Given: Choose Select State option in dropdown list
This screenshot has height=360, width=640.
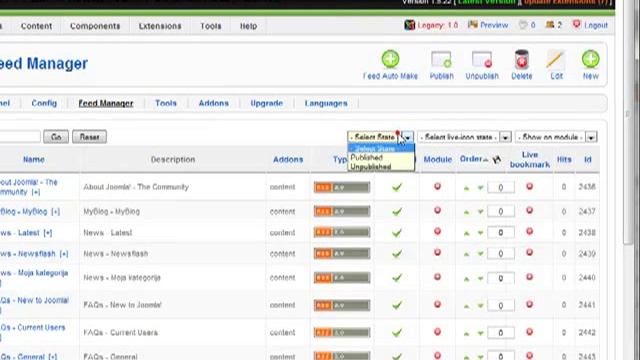Looking at the screenshot, I should (x=381, y=149).
